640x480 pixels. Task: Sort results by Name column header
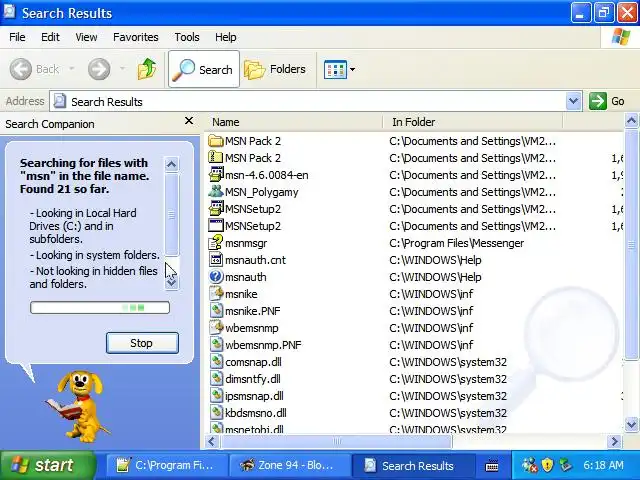click(x=295, y=122)
